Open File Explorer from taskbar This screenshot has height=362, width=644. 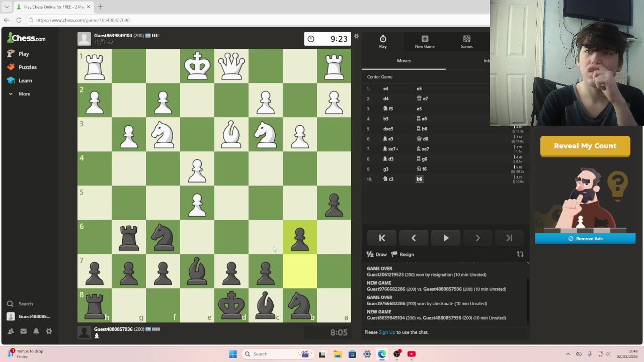(x=337, y=354)
